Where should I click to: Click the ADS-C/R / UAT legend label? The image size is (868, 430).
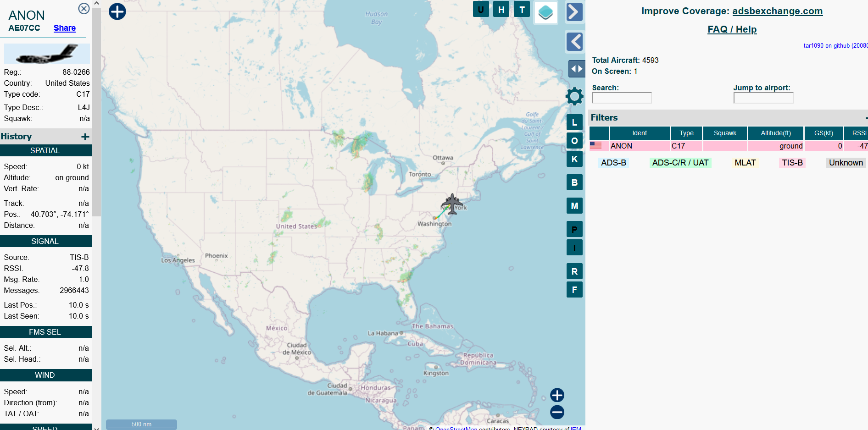(680, 163)
